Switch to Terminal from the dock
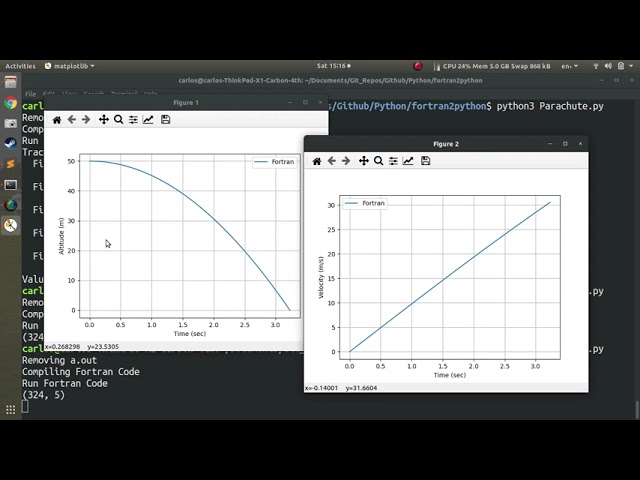This screenshot has width=640, height=480. pos(11,184)
